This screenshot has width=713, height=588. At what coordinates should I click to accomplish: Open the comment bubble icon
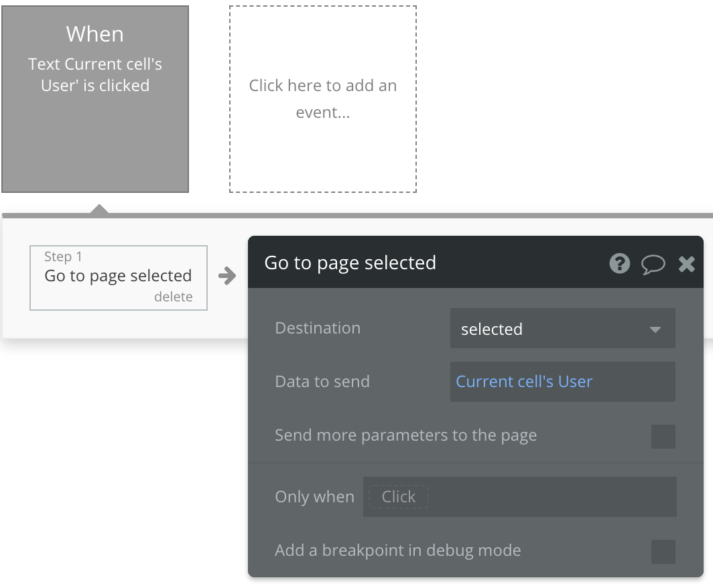(653, 264)
